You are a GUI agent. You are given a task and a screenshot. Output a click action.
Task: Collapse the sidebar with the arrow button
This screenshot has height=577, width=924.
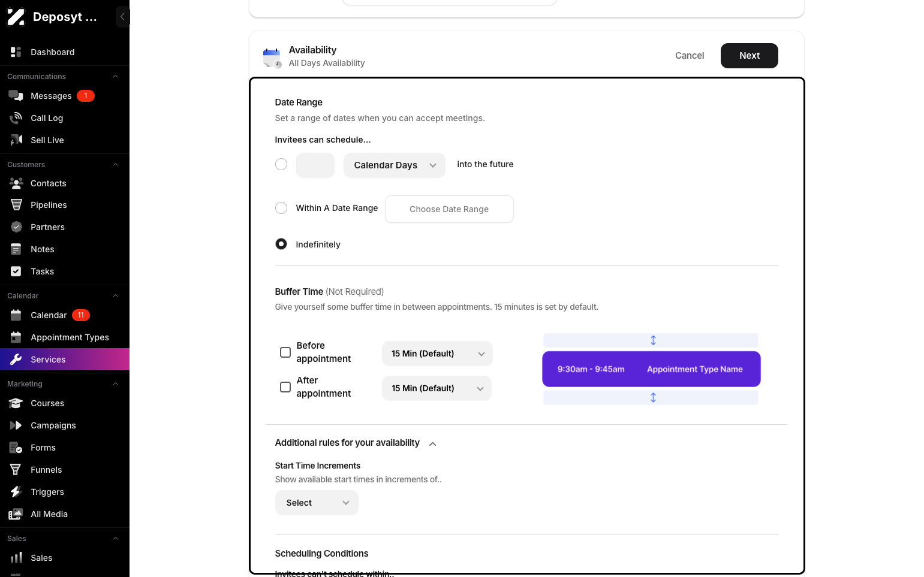pos(122,17)
